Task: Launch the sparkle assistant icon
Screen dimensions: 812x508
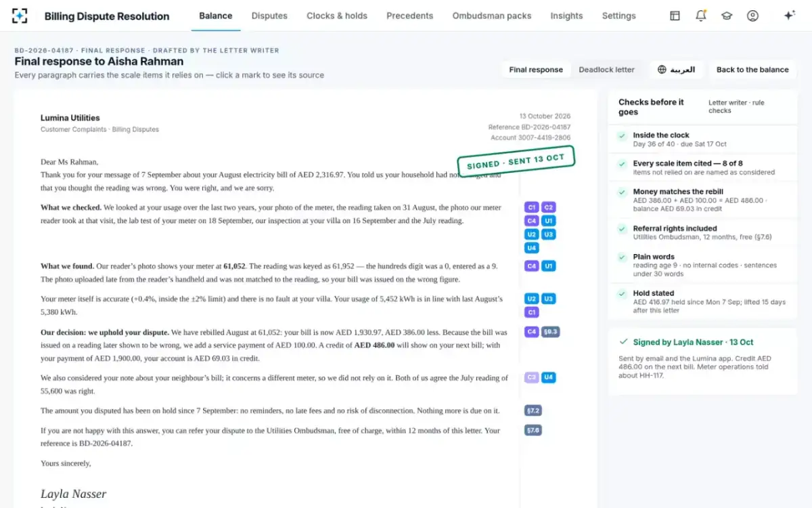Action: pos(789,16)
